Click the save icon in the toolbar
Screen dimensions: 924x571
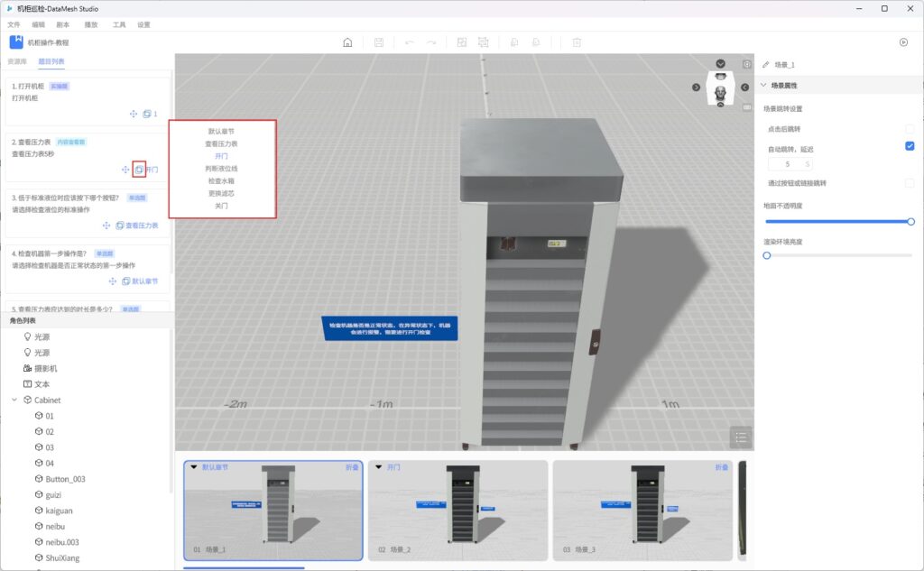[379, 42]
